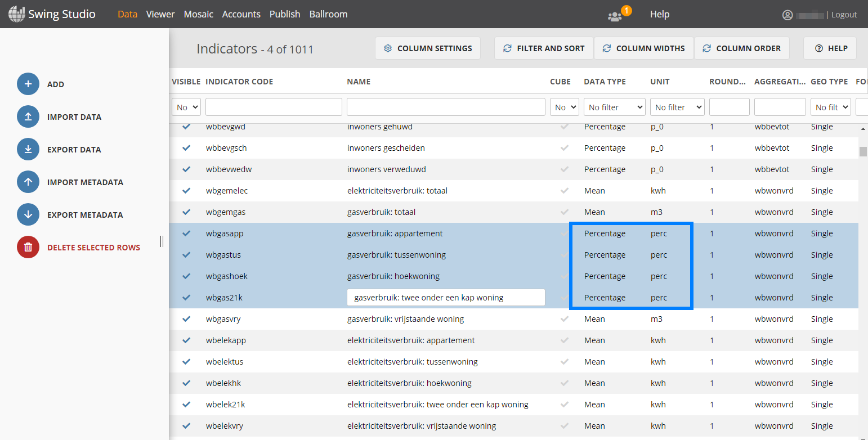Sort by Name column header

[359, 82]
